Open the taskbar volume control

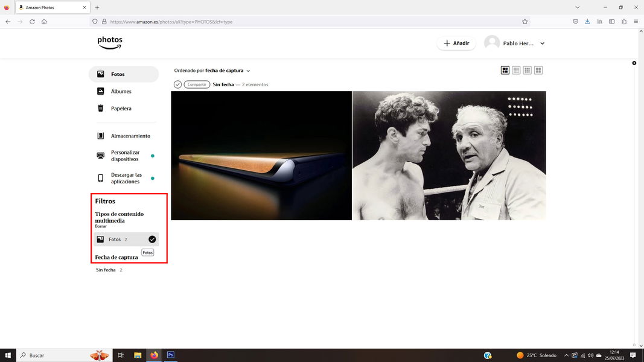[x=591, y=355]
